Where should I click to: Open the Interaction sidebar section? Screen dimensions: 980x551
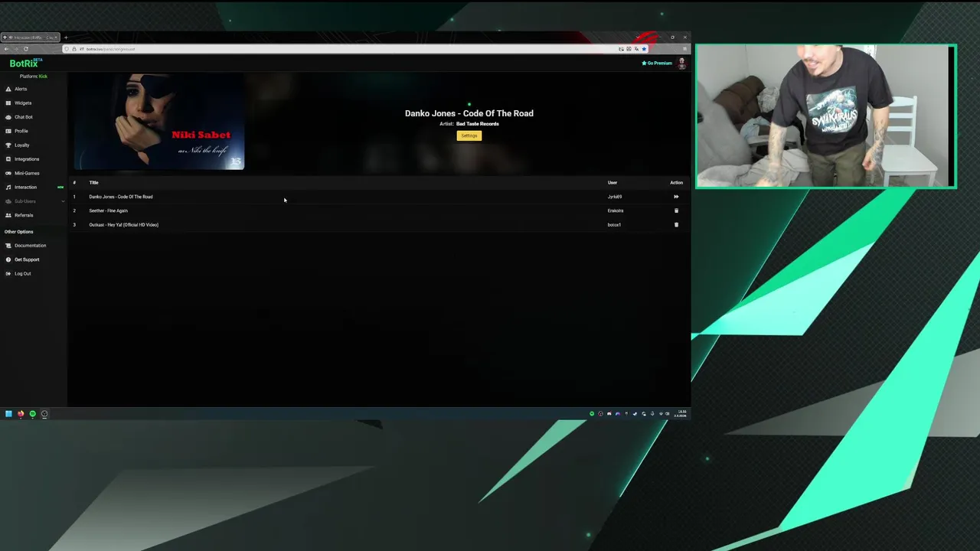pos(25,187)
